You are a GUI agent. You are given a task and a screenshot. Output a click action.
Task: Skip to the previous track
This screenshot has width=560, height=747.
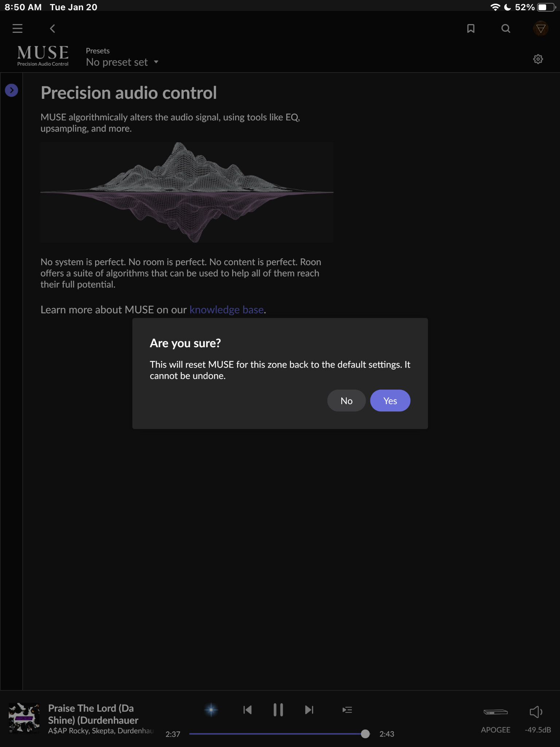point(248,710)
